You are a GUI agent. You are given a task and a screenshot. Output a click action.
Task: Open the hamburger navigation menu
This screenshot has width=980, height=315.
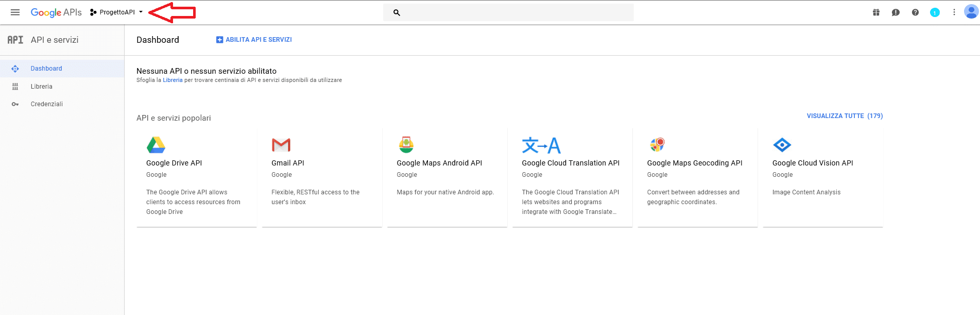point(15,12)
